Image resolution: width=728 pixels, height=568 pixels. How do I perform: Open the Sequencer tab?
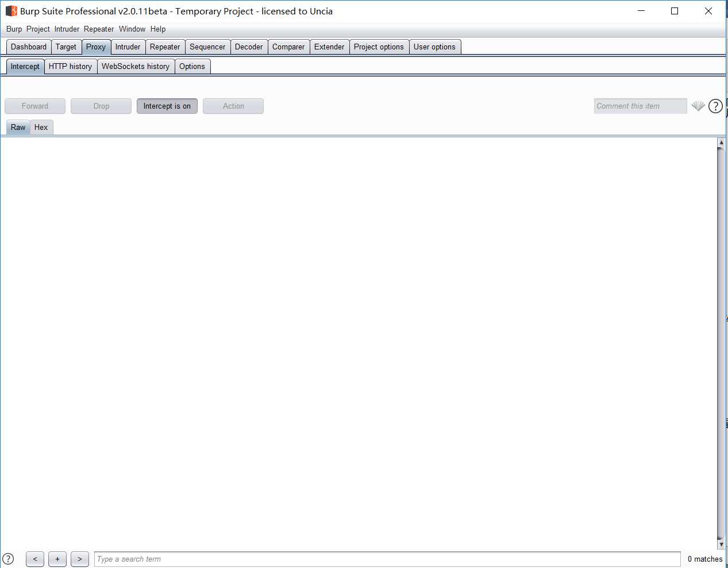click(207, 47)
